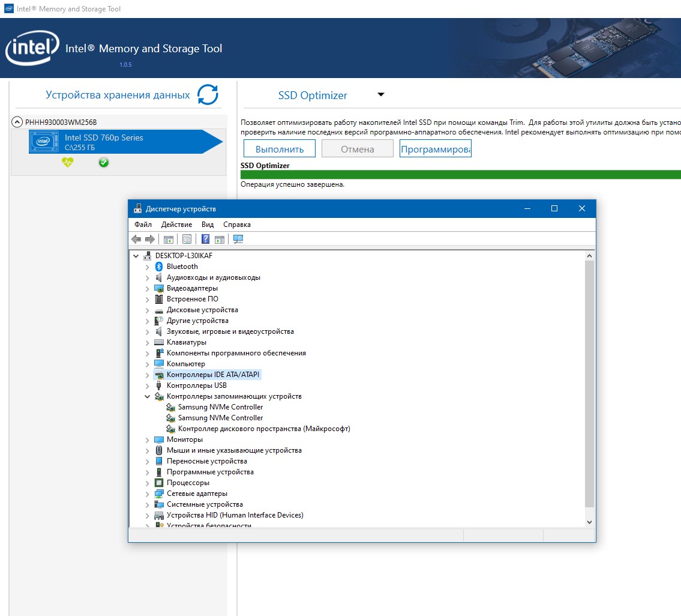This screenshot has width=681, height=616.
Task: Select Системные устройства row
Action: coord(205,504)
